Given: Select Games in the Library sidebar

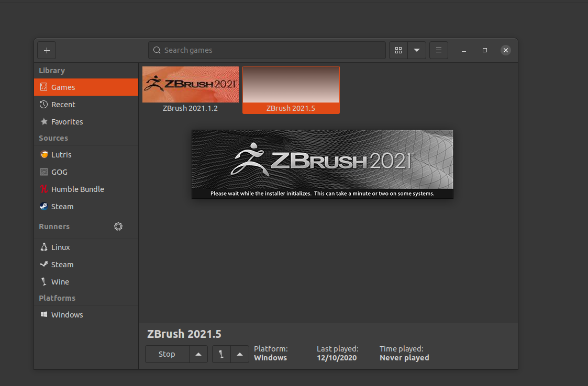Looking at the screenshot, I should tap(86, 87).
